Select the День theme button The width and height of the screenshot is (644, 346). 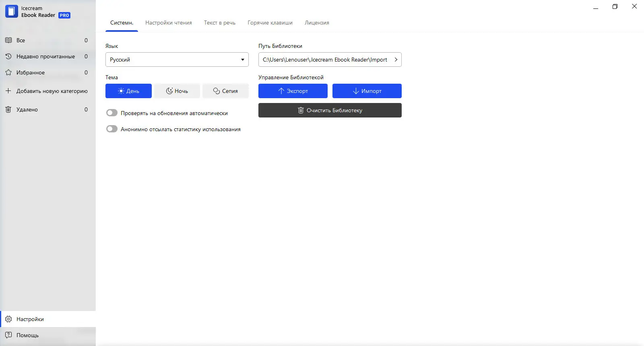point(128,91)
